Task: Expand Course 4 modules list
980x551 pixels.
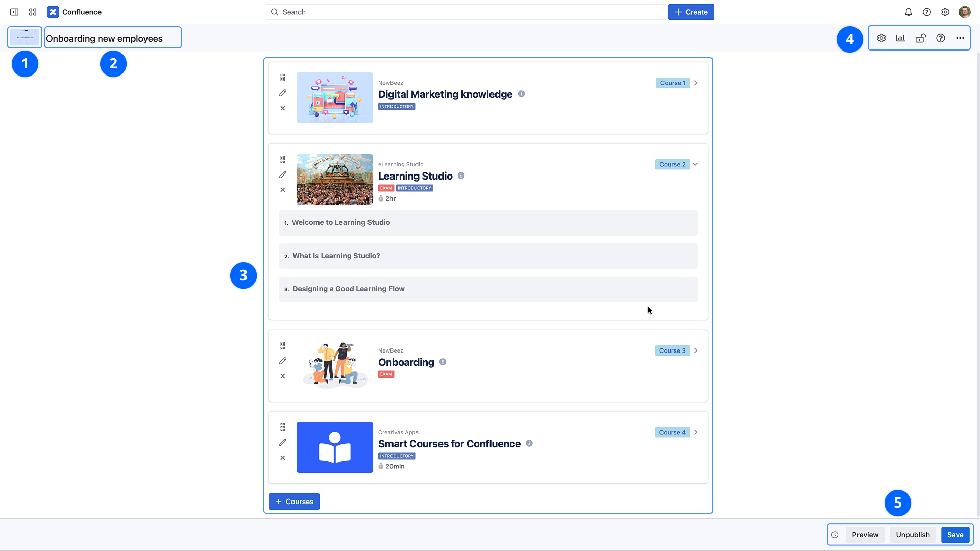Action: (x=696, y=432)
